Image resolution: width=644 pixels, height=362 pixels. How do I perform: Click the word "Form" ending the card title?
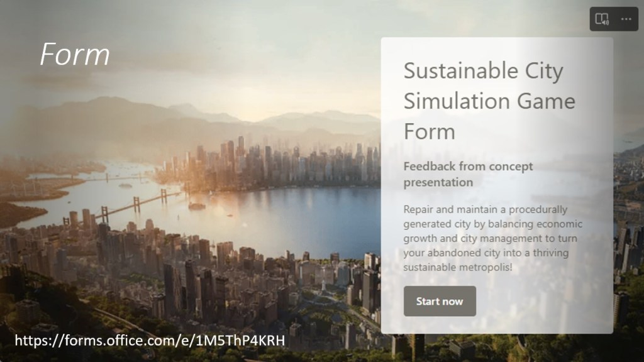(x=429, y=131)
